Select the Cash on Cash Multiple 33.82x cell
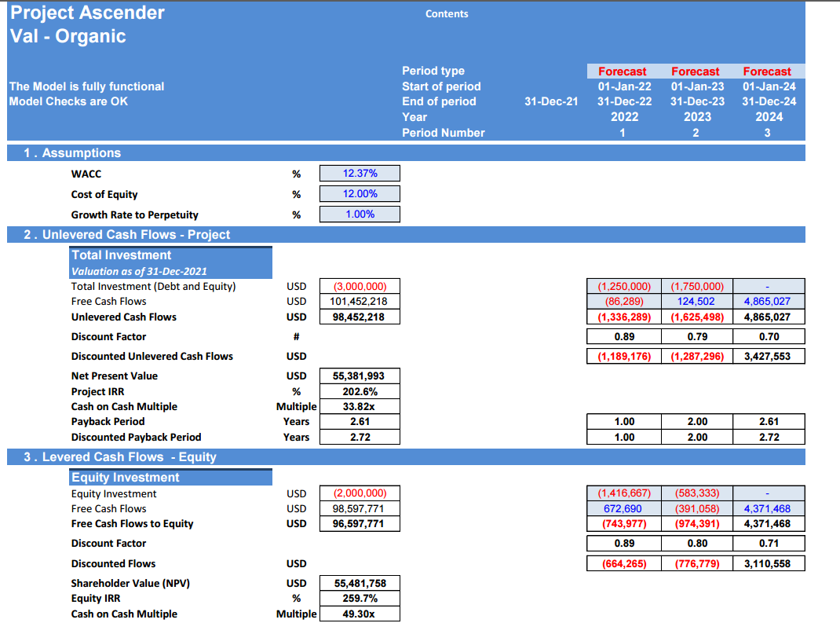 coord(360,406)
